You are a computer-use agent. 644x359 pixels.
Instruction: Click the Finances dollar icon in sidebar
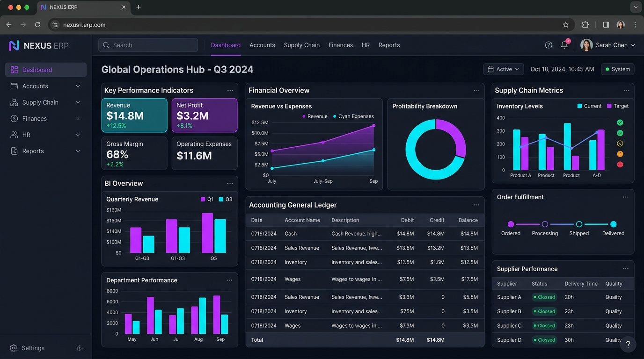coord(14,119)
